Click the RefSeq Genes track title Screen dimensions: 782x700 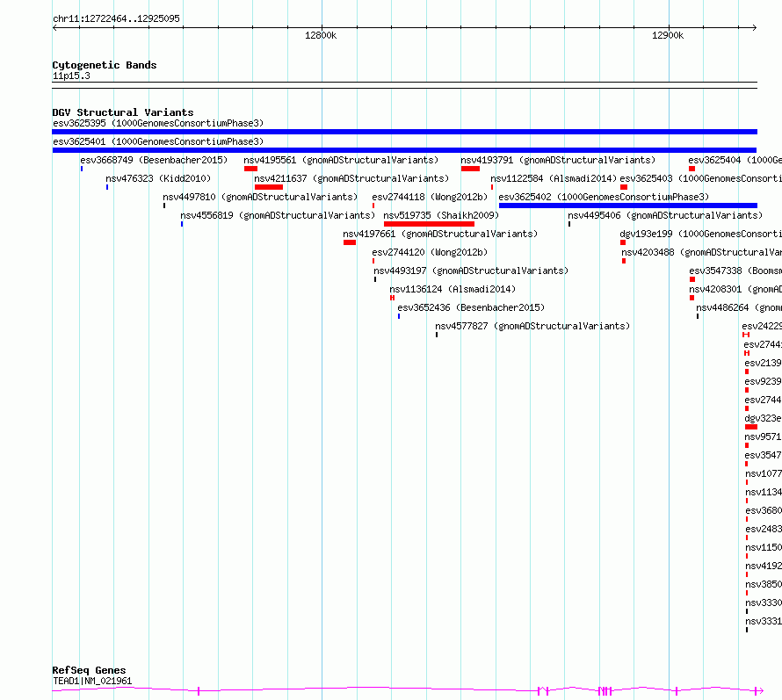point(89,671)
